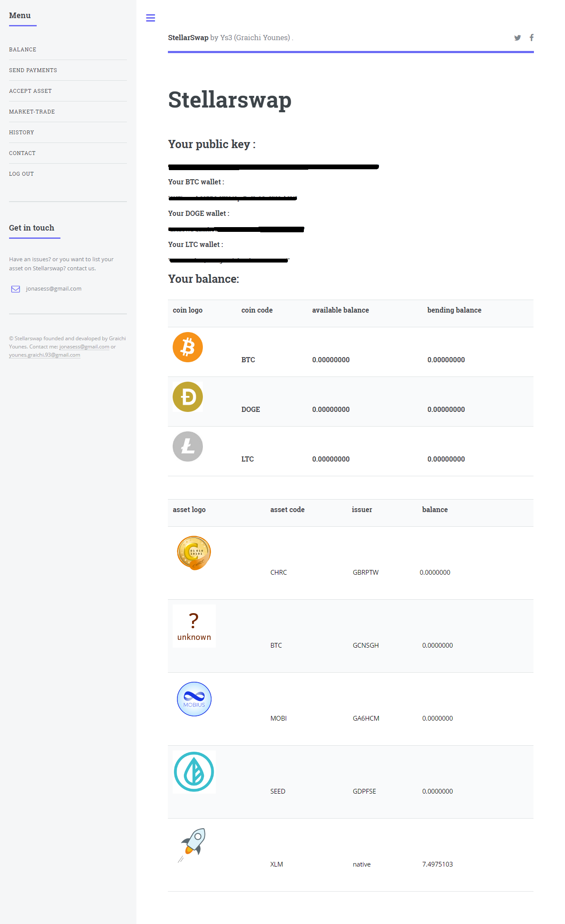Click the 'Your public key :' heading
Screen dimensions: 565x924
click(x=211, y=144)
